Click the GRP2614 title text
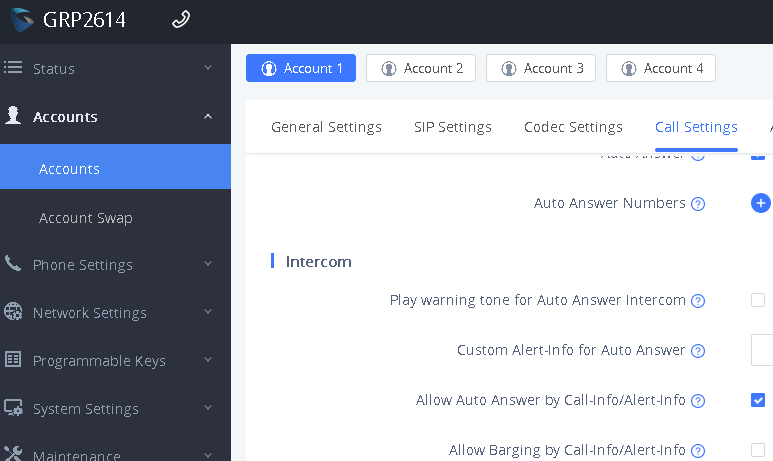The height and width of the screenshot is (461, 773). click(84, 20)
